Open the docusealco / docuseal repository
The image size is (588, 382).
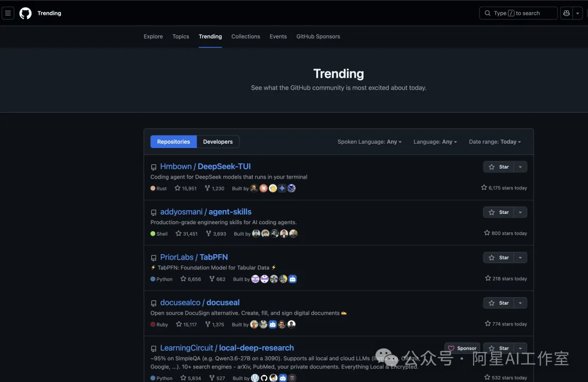tap(199, 303)
